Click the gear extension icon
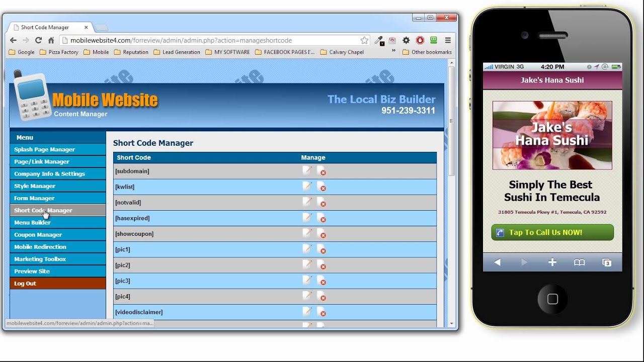644x362 pixels. coord(406,40)
